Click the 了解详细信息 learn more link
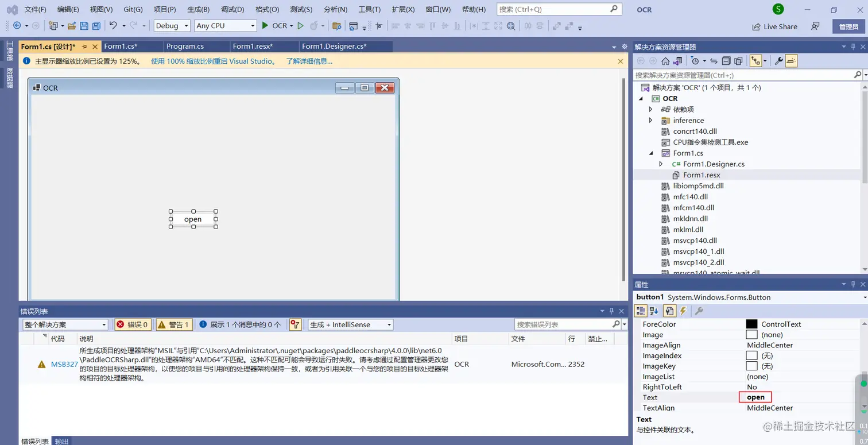 tap(309, 61)
